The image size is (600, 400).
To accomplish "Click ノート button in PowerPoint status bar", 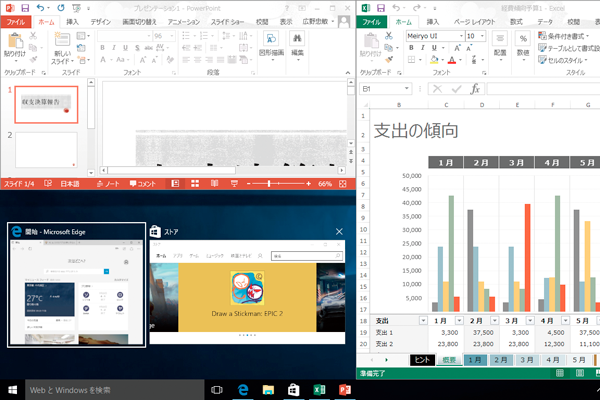I will pos(108,184).
